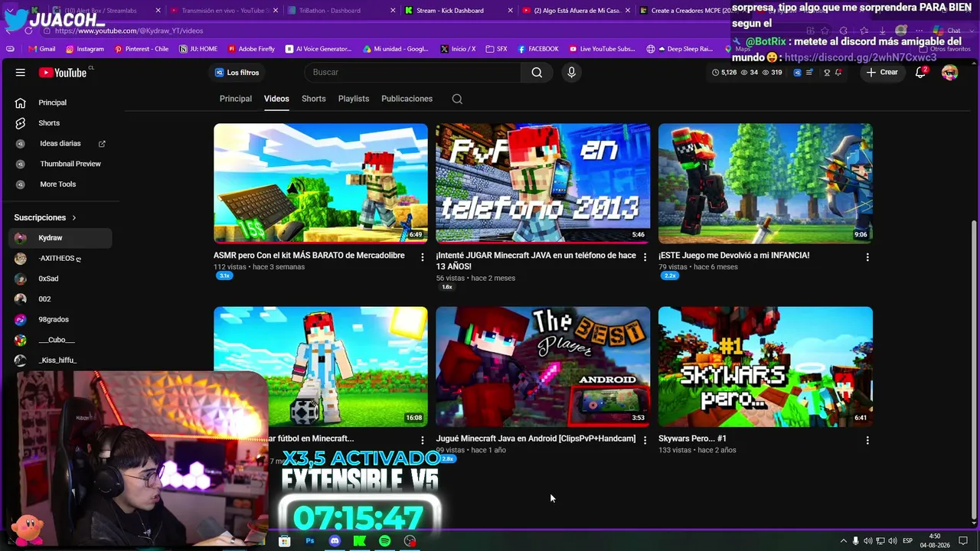Open the account avatar menu
Viewport: 980px width, 551px height.
pos(949,73)
